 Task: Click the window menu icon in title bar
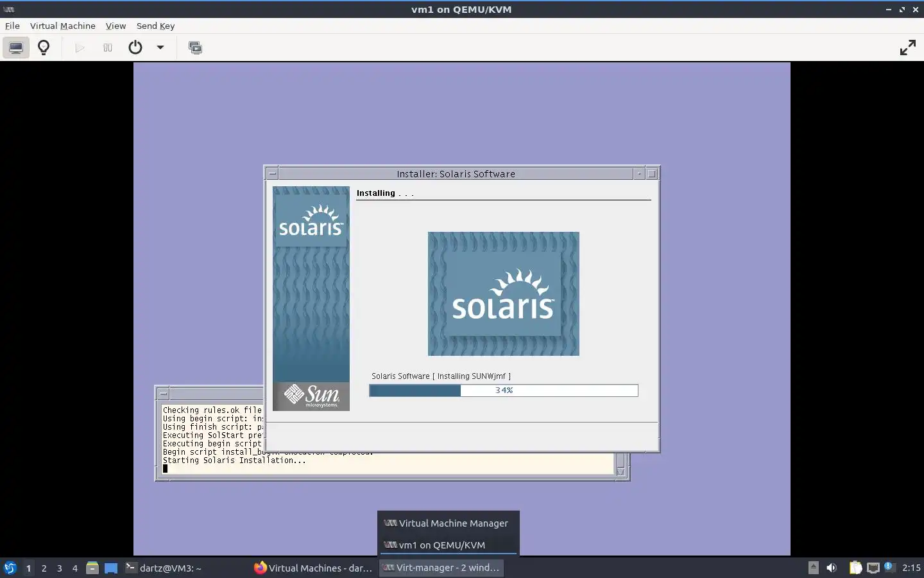point(9,10)
